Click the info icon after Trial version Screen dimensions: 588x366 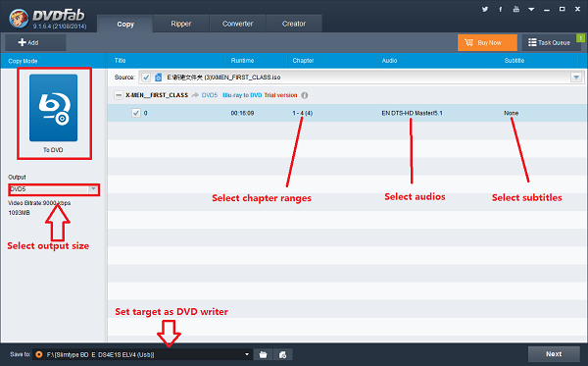305,95
